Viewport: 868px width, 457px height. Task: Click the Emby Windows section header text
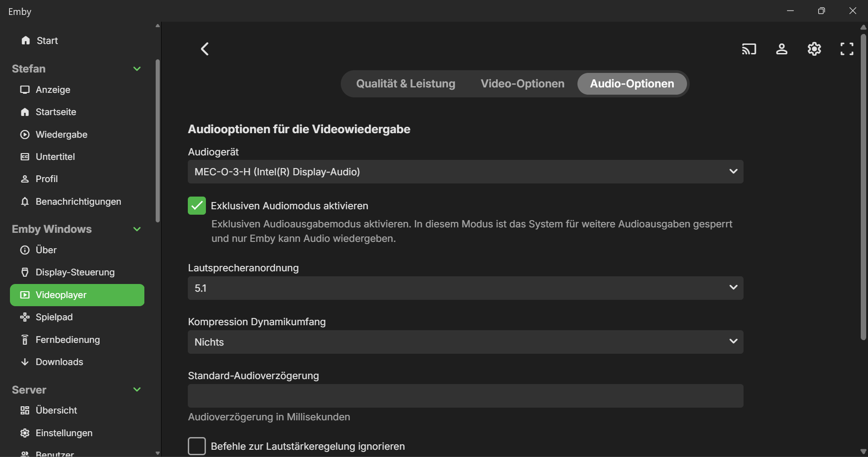tap(52, 229)
